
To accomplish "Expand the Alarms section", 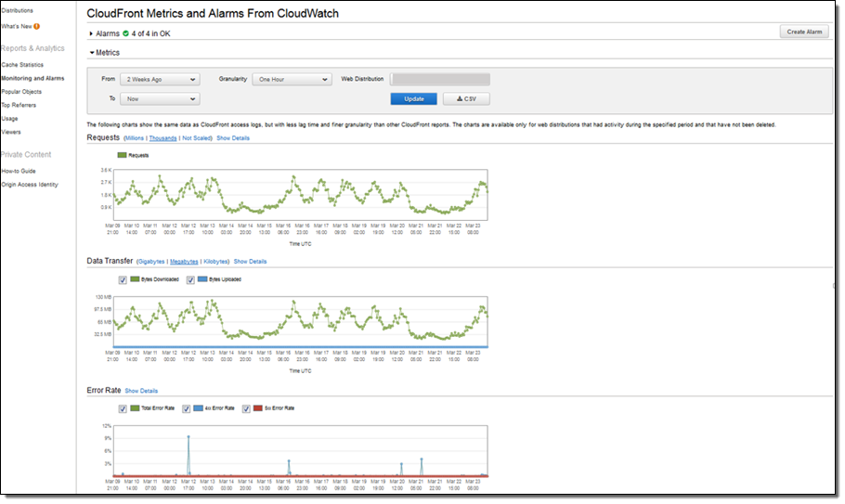I will click(x=91, y=33).
